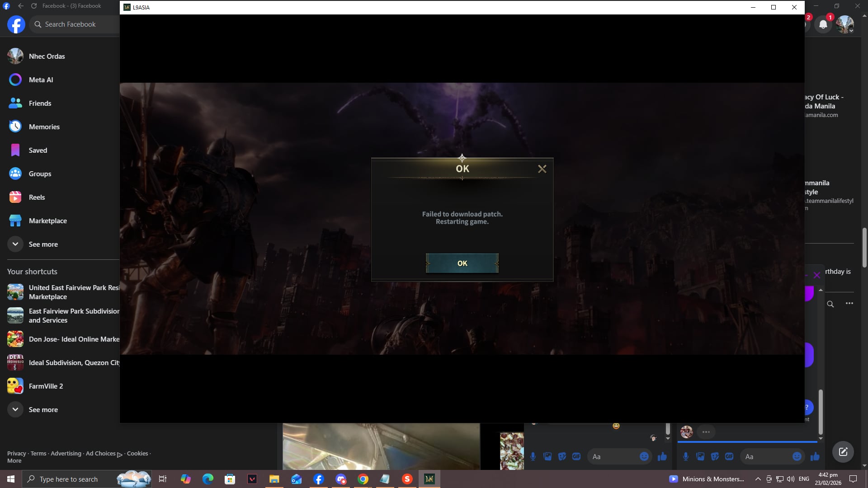
Task: Send thumbs-up in left chat window
Action: (x=662, y=457)
